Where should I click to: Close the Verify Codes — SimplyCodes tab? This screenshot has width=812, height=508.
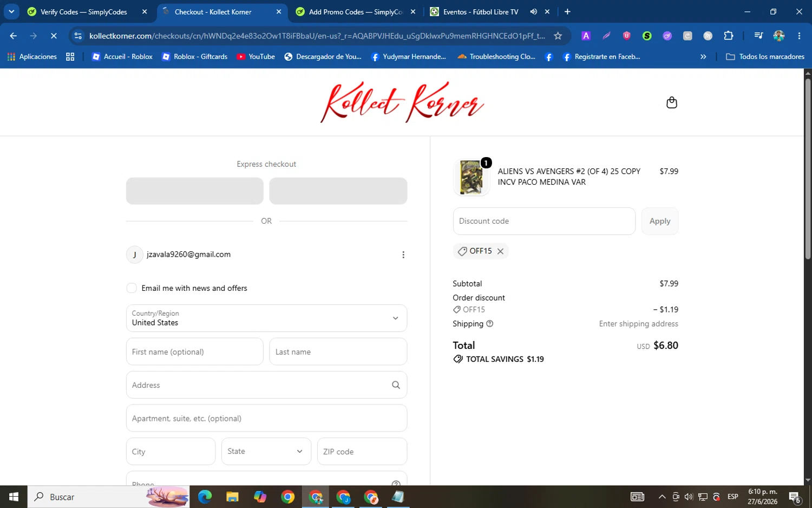click(x=145, y=11)
